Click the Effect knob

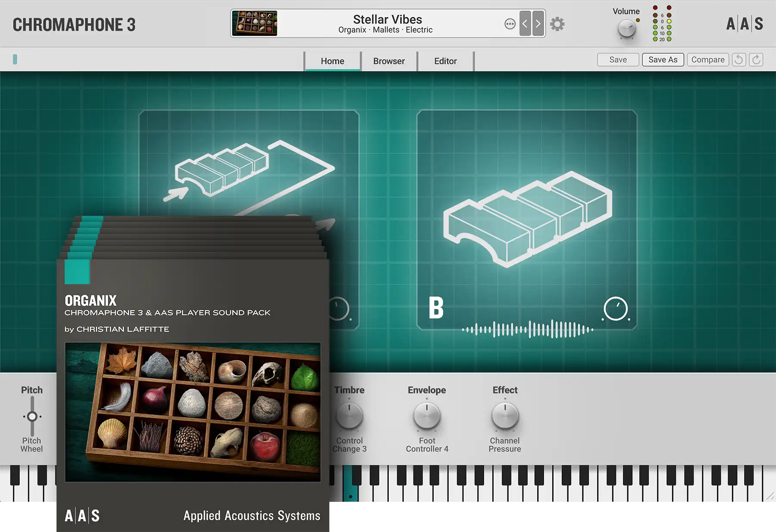click(505, 416)
